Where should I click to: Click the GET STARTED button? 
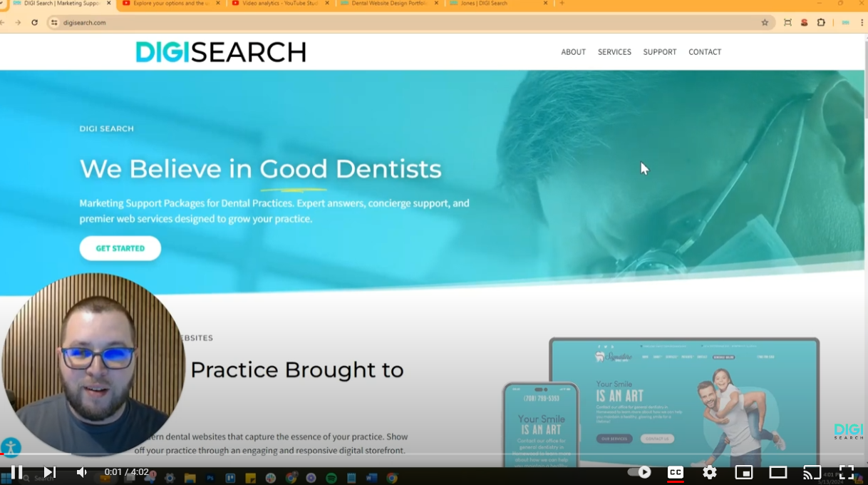120,248
